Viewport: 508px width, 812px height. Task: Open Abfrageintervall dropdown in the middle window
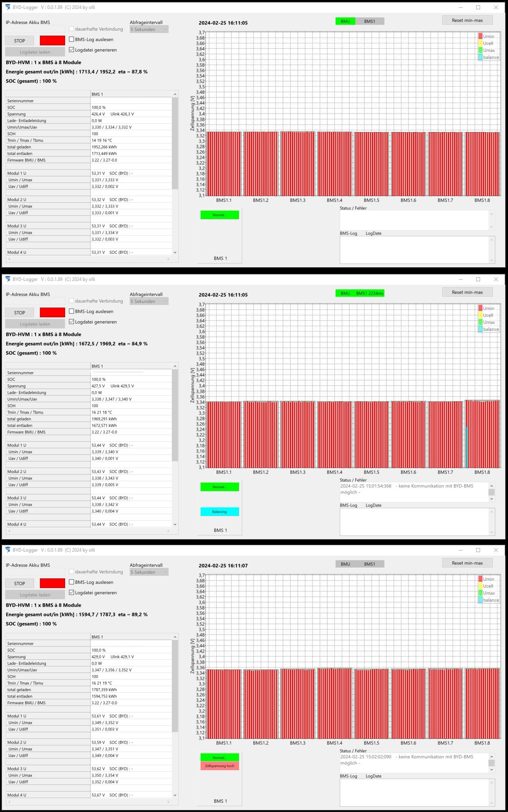click(149, 301)
